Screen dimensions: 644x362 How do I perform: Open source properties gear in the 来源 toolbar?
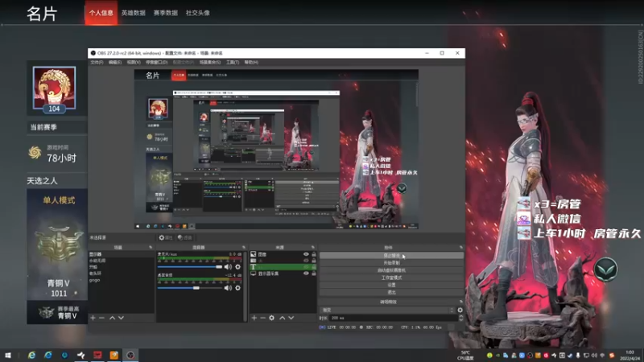[271, 318]
